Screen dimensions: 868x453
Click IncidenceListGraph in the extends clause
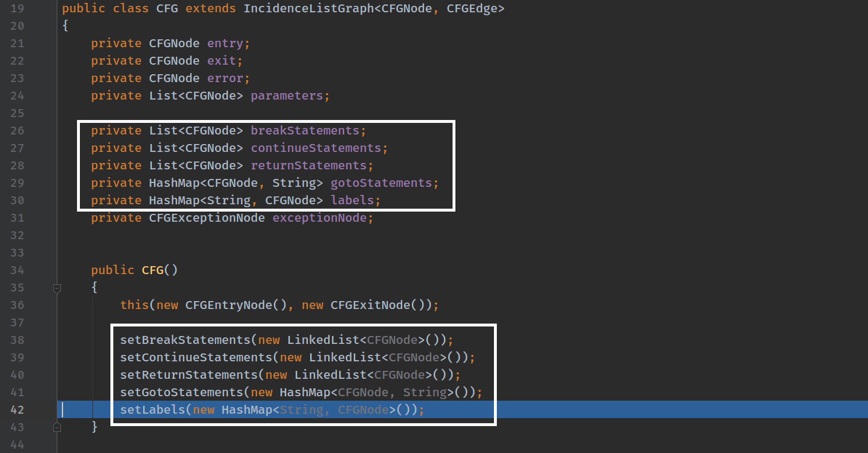pyautogui.click(x=308, y=8)
